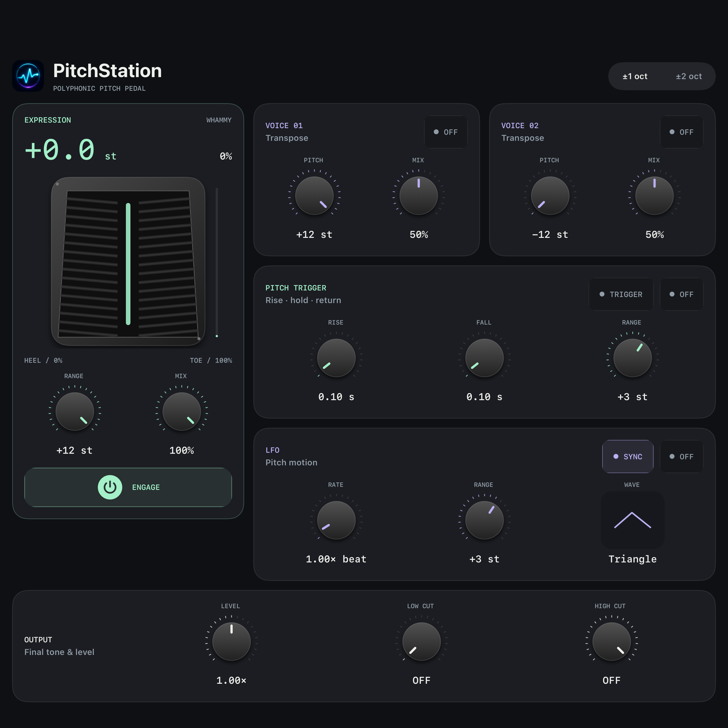
Task: Click the Output LOW CUT knob
Action: click(x=422, y=641)
